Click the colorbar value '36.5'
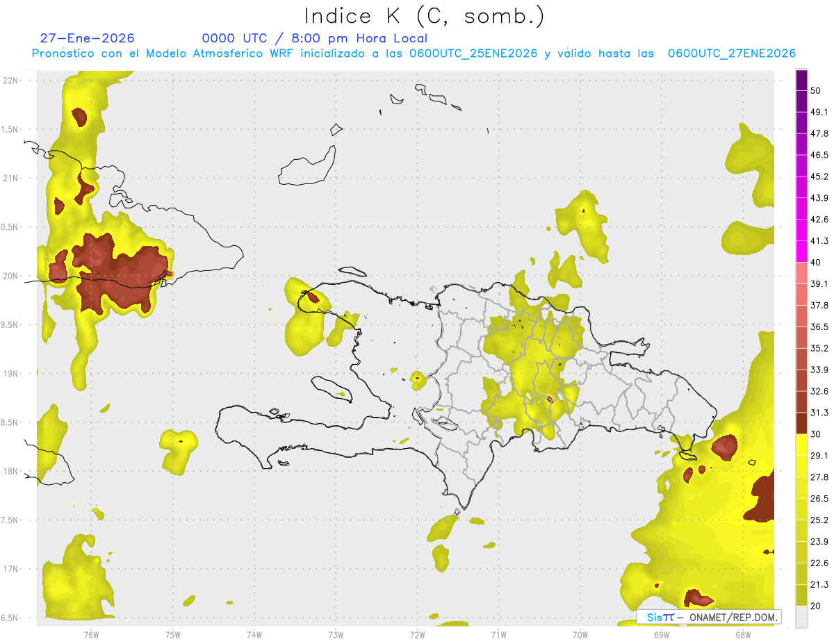The width and height of the screenshot is (834, 644). (x=819, y=327)
